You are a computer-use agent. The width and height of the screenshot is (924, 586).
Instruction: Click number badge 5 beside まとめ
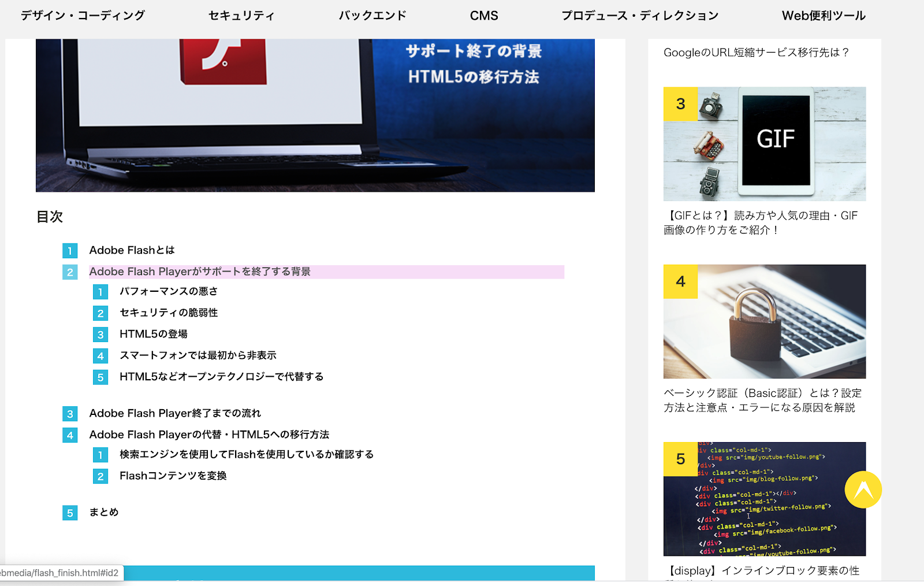click(x=70, y=513)
